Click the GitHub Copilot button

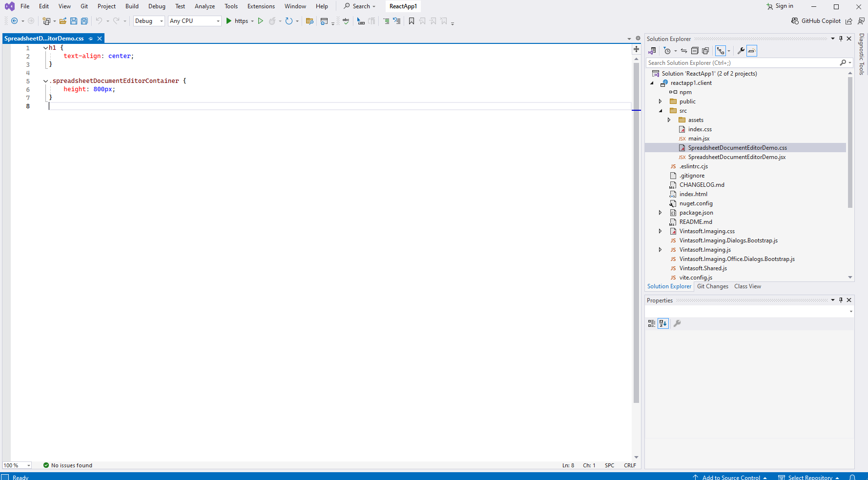[x=816, y=21]
